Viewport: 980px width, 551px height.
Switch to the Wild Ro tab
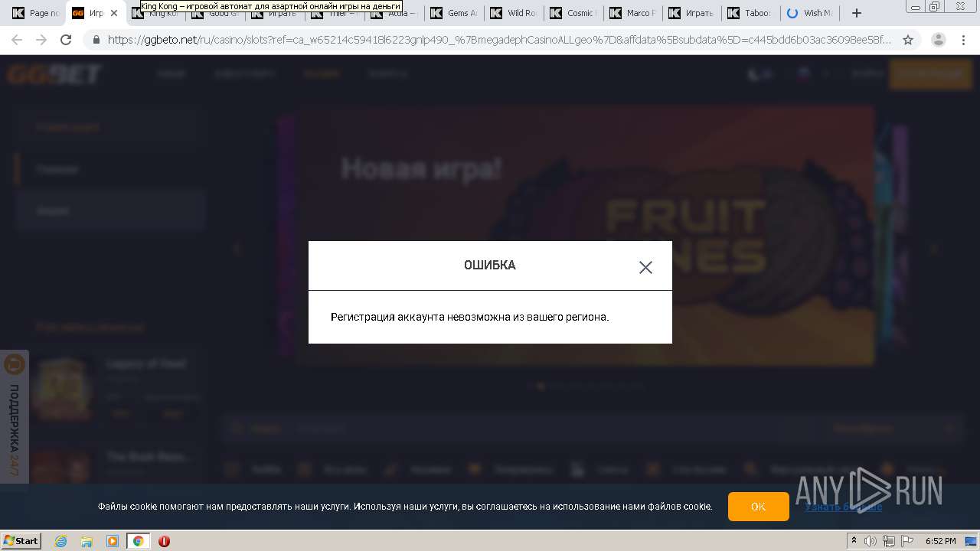tap(515, 13)
